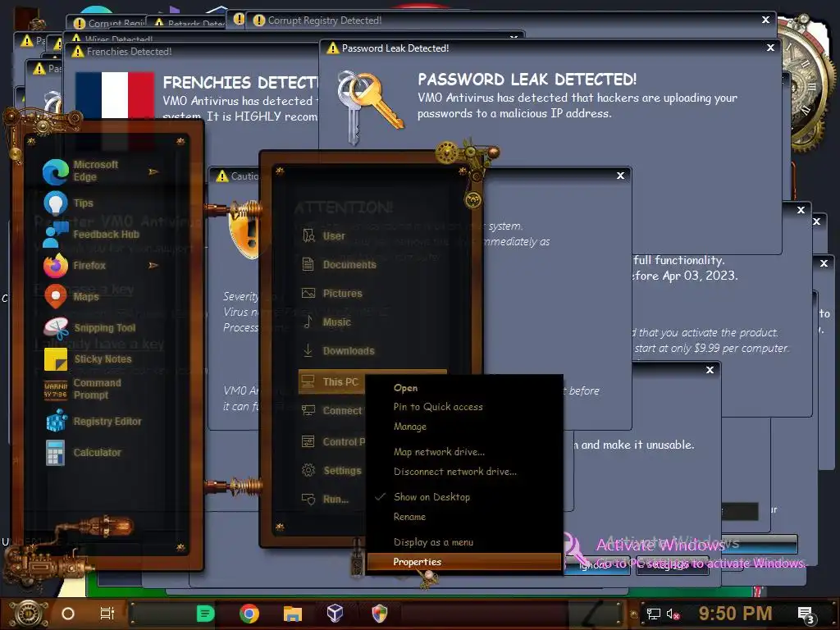The height and width of the screenshot is (630, 840).
Task: Expand the Microsoft Edge submenu arrow
Action: click(153, 171)
